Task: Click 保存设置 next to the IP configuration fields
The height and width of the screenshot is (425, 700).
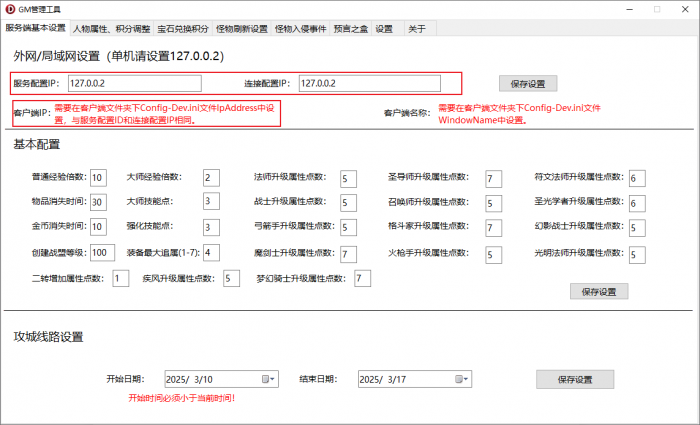Action: pyautogui.click(x=528, y=83)
